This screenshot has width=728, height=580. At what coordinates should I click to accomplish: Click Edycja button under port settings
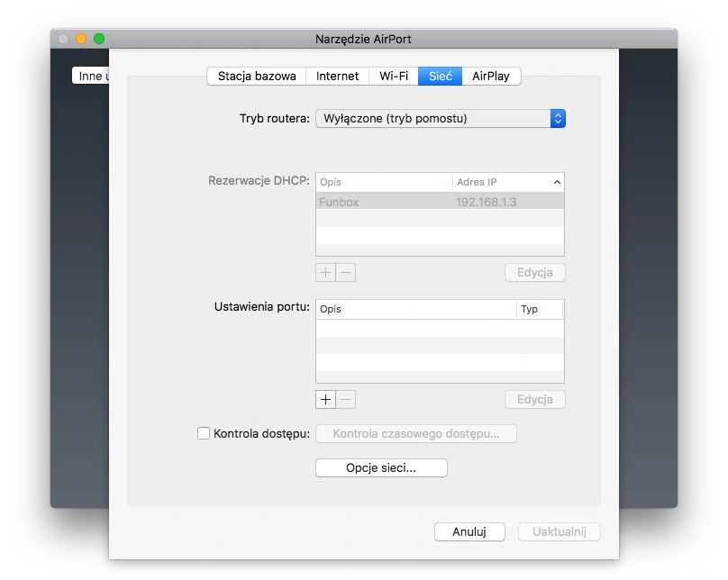pos(535,400)
